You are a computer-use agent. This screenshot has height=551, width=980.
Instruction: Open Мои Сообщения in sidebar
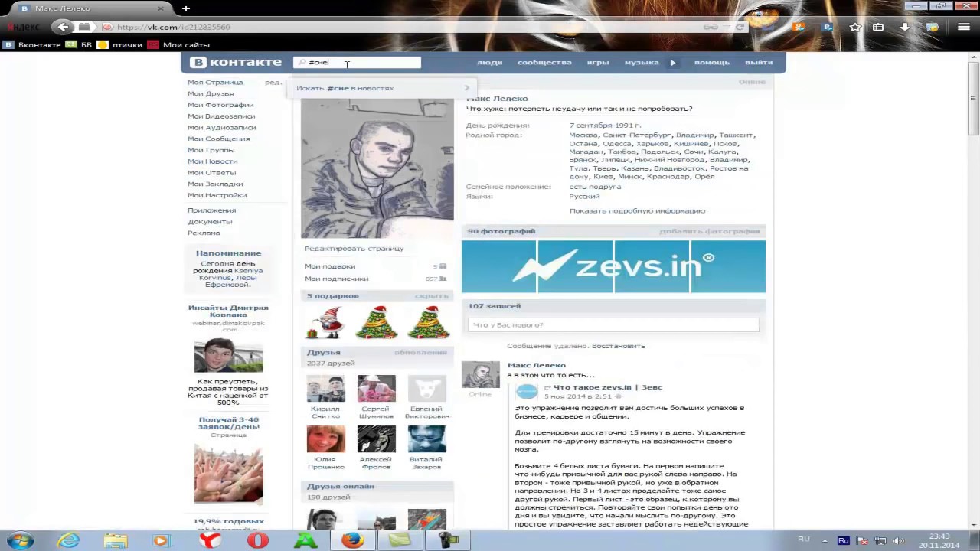click(219, 139)
